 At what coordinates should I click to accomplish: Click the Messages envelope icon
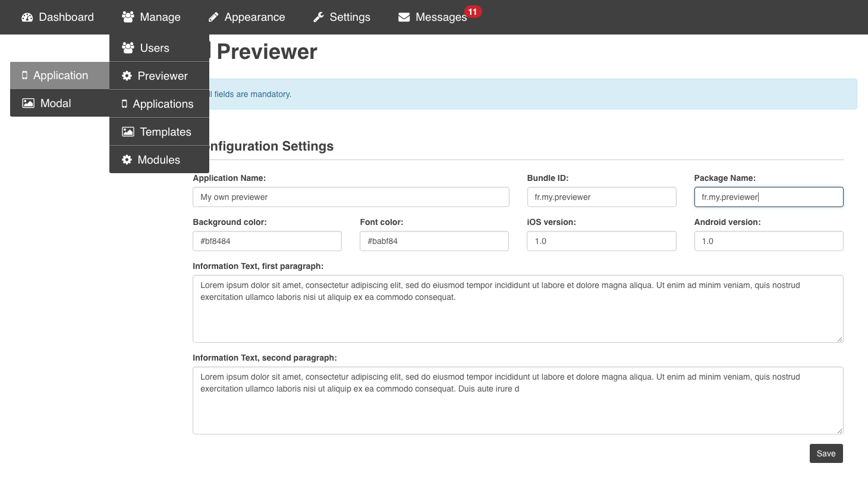coord(404,17)
